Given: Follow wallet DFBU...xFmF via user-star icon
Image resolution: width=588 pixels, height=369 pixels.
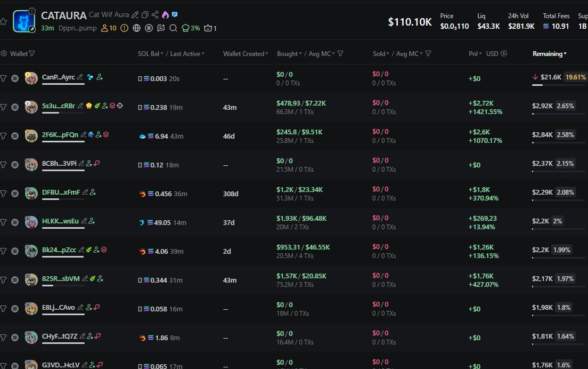Looking at the screenshot, I should (93, 192).
